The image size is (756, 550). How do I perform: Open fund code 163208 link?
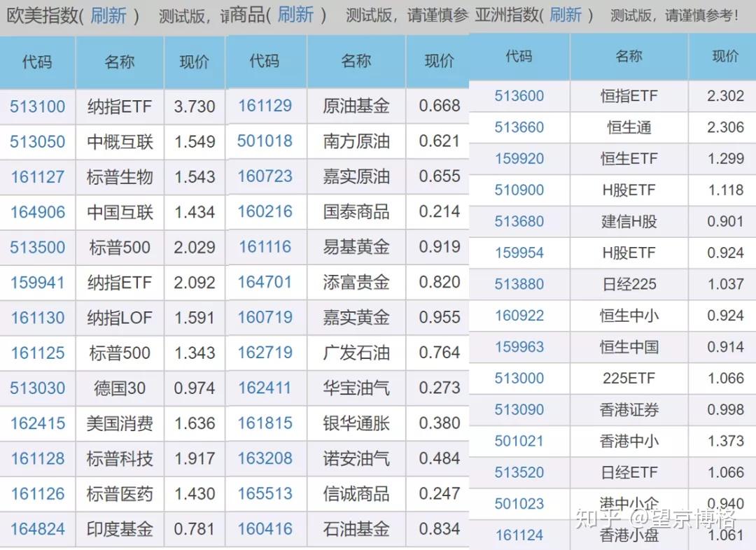[x=265, y=458]
